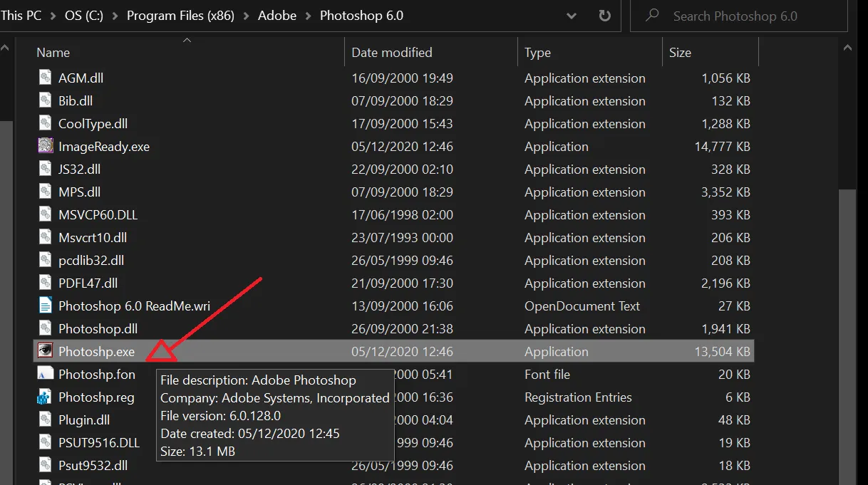Click the Plugin.dll file icon
This screenshot has height=485, width=868.
point(44,419)
